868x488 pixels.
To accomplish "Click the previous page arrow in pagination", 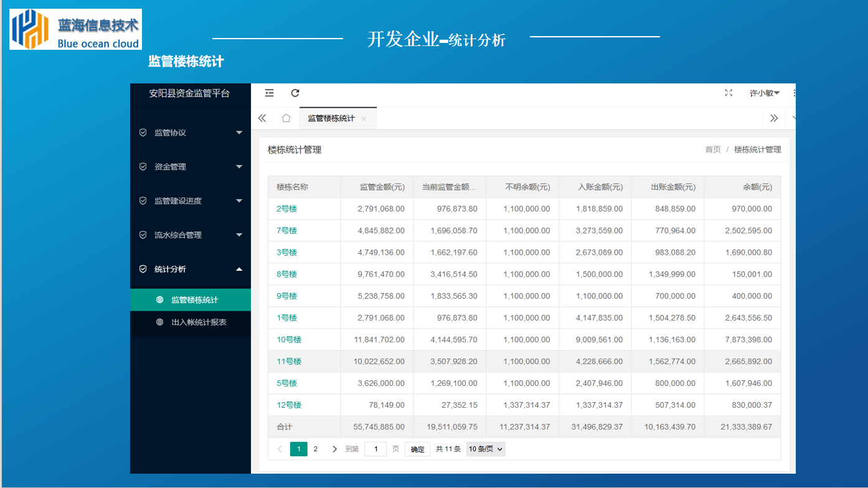I will [x=280, y=449].
